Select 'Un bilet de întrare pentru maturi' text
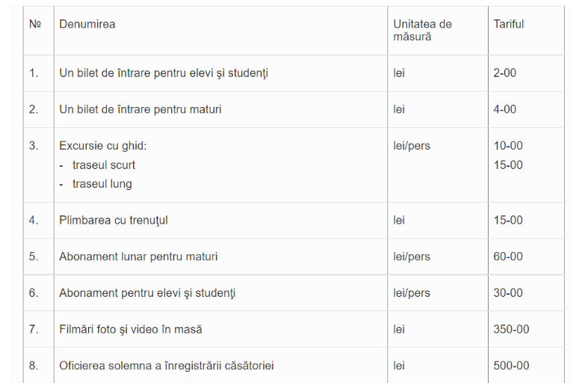The height and width of the screenshot is (383, 588). click(x=140, y=109)
